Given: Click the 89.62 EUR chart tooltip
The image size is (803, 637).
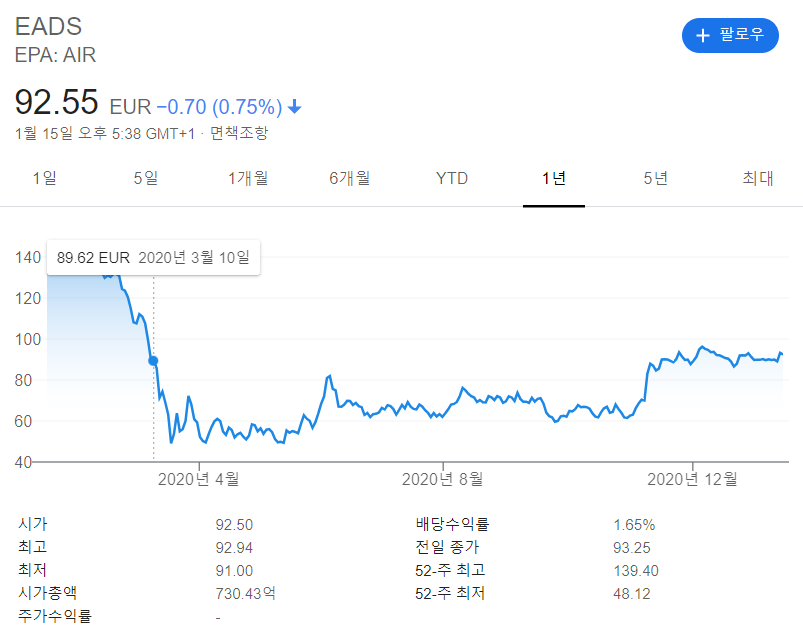Looking at the screenshot, I should tap(153, 257).
